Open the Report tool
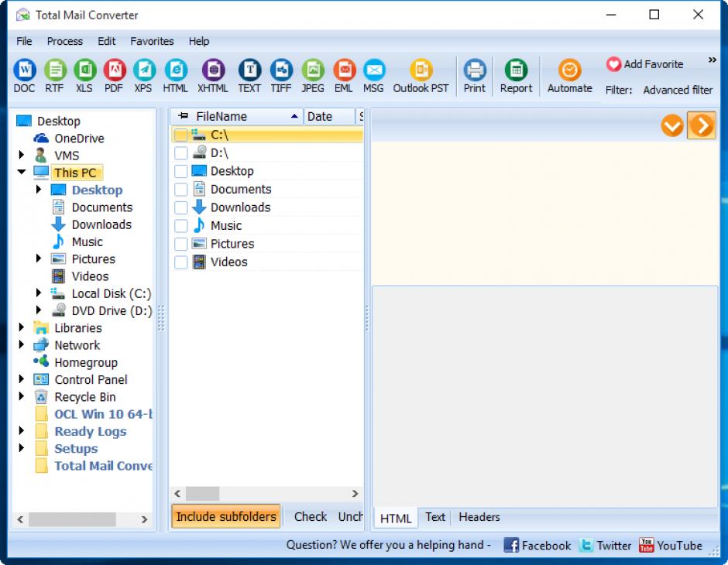 point(517,76)
